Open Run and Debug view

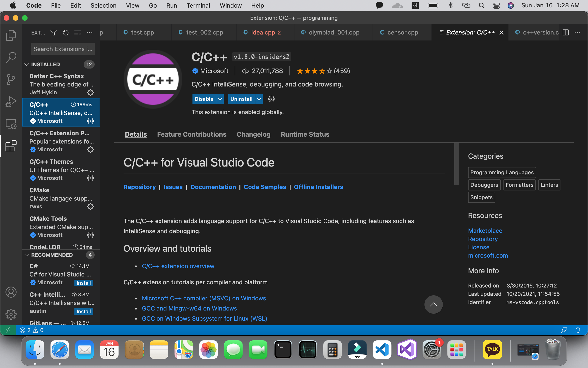click(x=11, y=101)
